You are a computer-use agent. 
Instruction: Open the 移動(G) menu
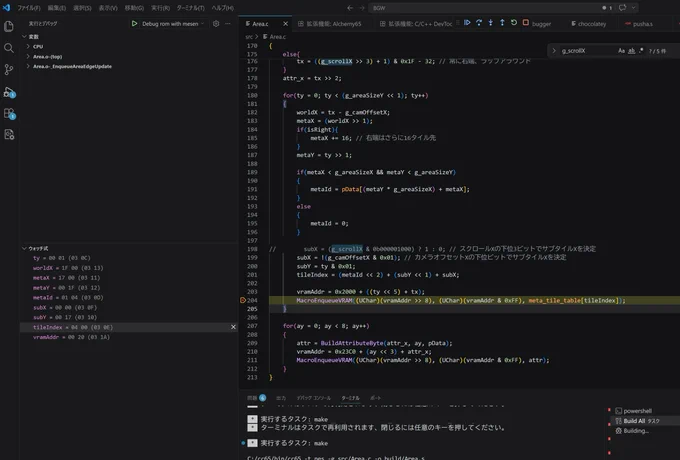coord(134,8)
